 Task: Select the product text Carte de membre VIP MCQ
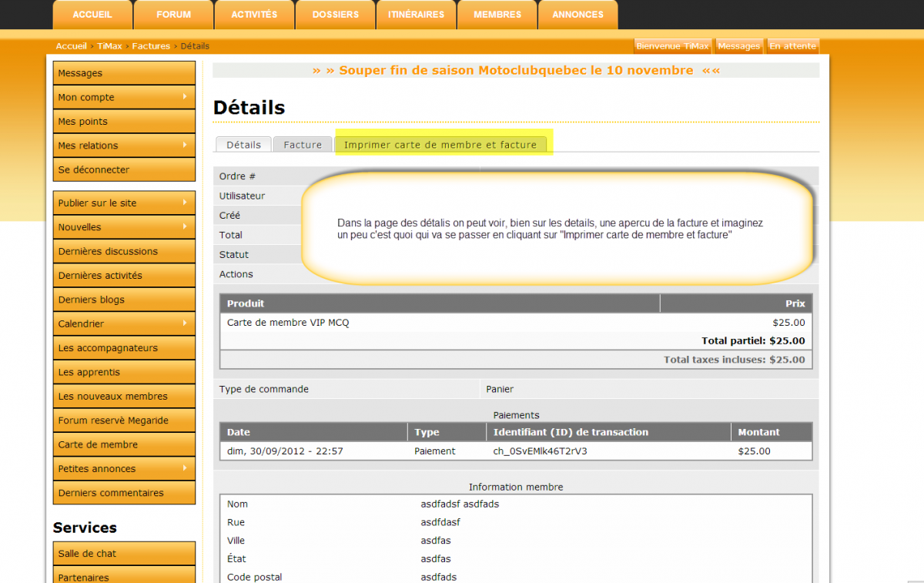(x=288, y=323)
